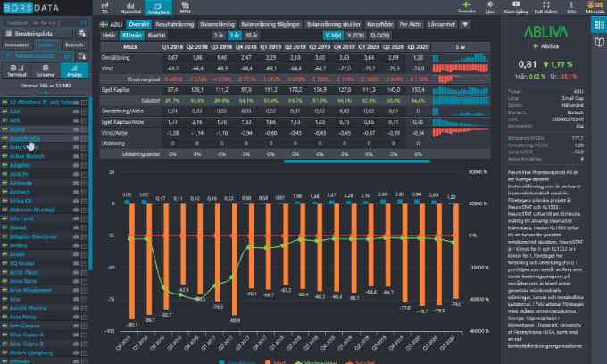Select the company info panel icon on right edge

click(599, 25)
